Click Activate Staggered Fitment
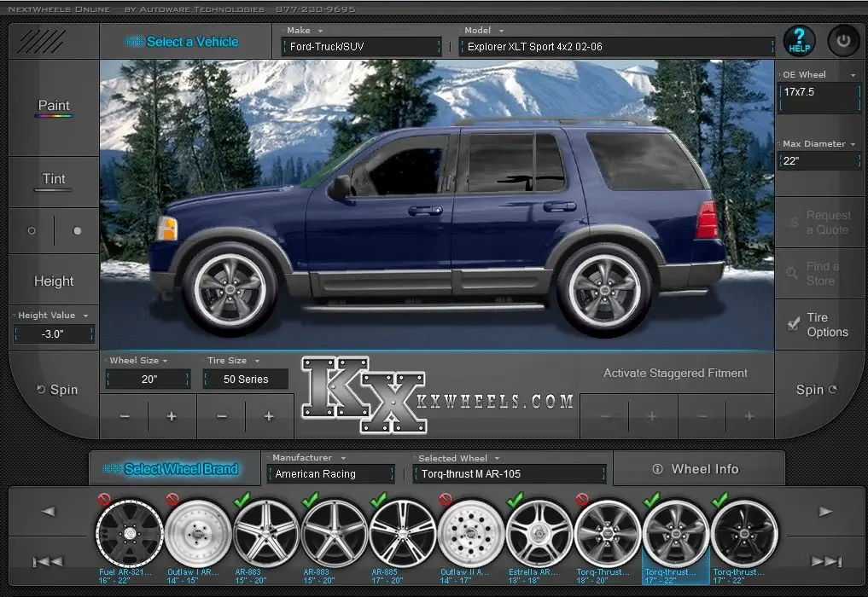868x597 pixels. click(x=675, y=373)
